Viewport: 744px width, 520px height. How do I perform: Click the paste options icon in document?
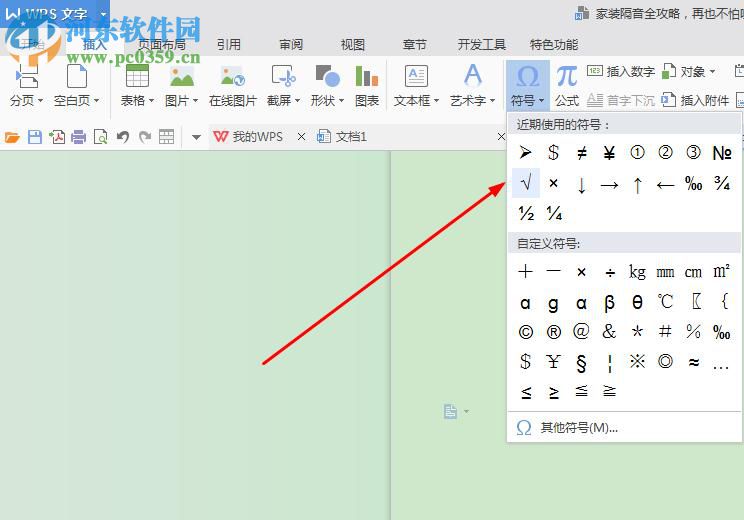(x=451, y=411)
